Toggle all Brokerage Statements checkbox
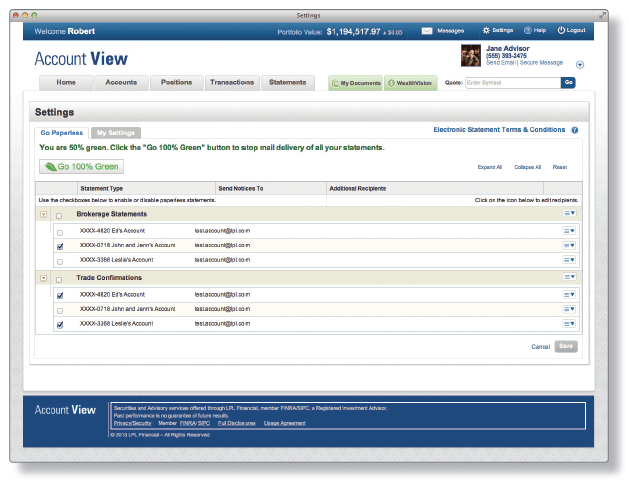The height and width of the screenshot is (485, 629). [59, 216]
